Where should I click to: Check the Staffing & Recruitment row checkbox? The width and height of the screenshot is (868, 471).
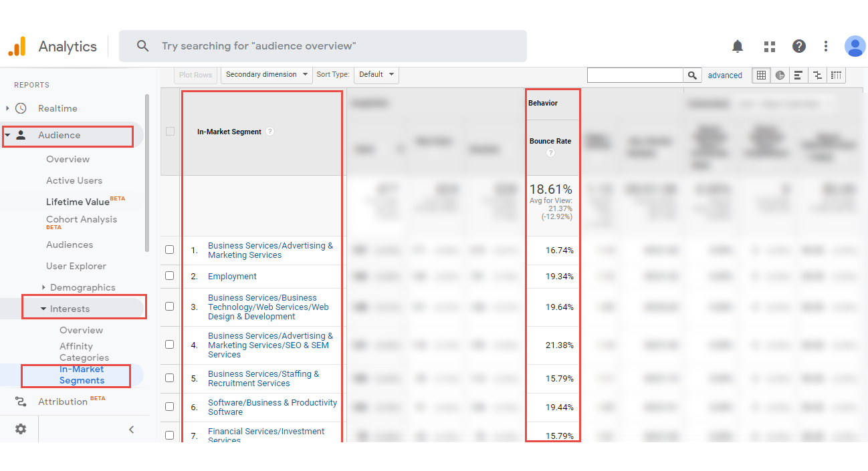[170, 378]
